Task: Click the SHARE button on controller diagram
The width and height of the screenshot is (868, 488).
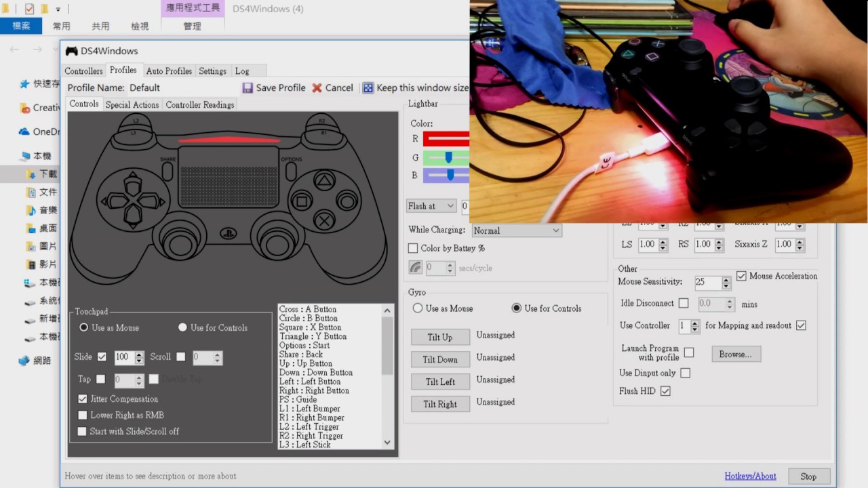Action: [x=167, y=171]
